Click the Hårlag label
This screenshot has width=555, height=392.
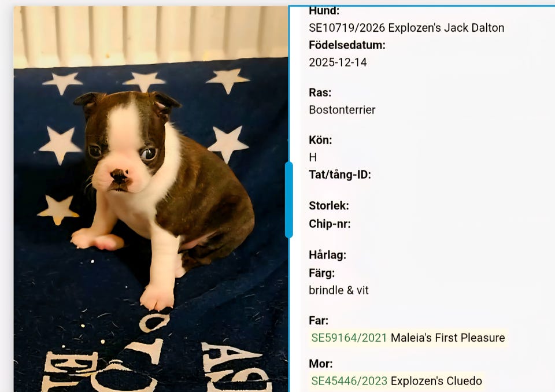tap(327, 255)
